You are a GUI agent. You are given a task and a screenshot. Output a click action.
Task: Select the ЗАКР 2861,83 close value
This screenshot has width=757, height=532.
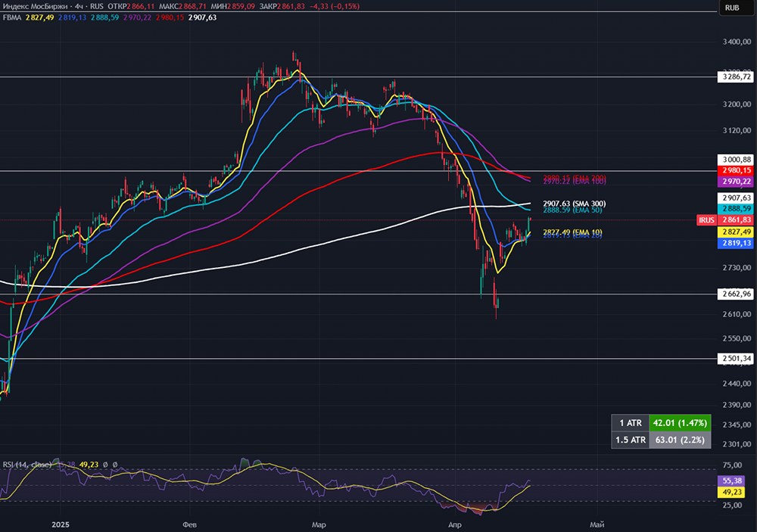point(282,6)
